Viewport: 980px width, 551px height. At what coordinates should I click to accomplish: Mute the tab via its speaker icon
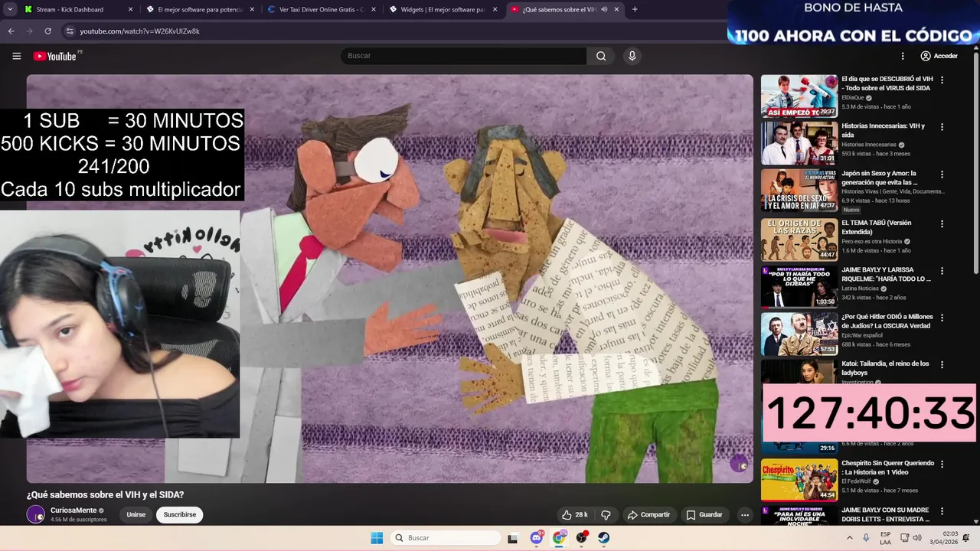(x=604, y=9)
